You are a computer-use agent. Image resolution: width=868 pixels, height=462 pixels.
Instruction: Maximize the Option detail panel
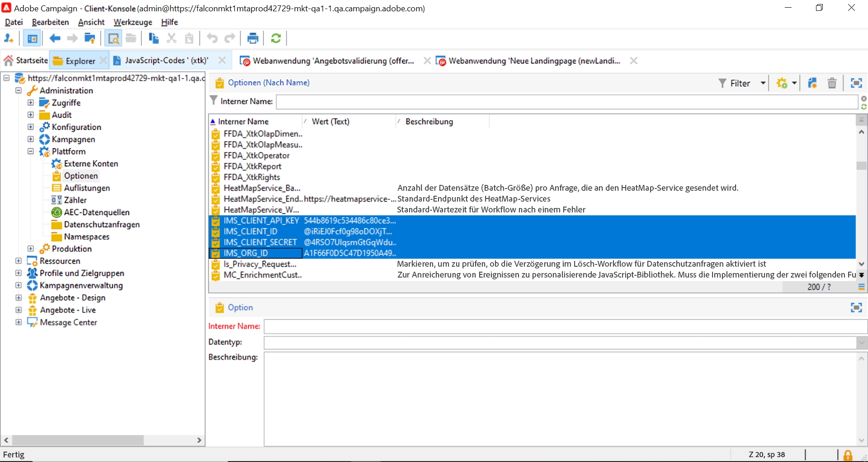tap(856, 308)
